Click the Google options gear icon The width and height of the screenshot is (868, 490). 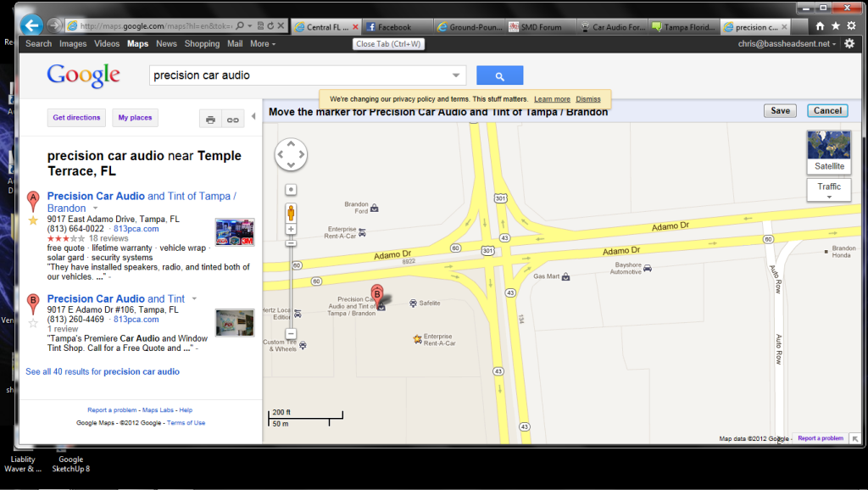(849, 43)
